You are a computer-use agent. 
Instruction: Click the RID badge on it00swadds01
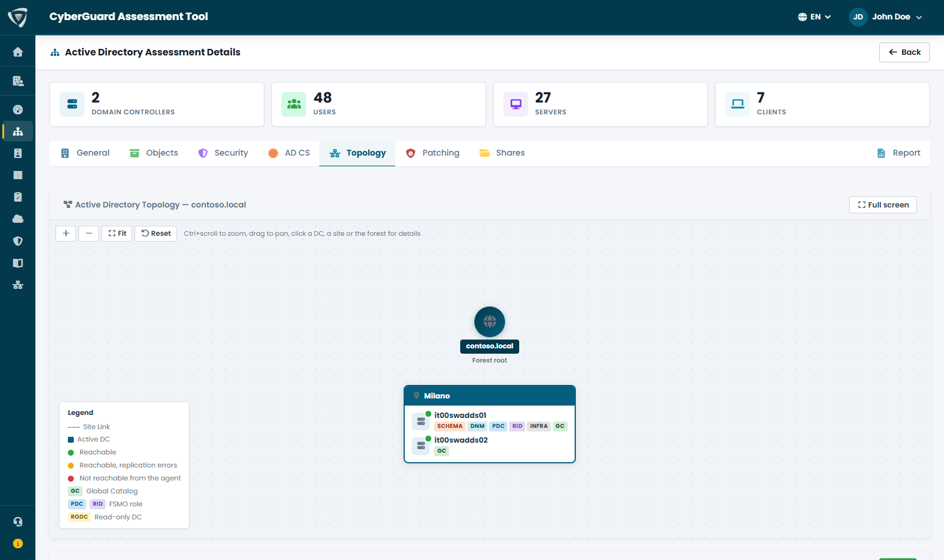[x=517, y=426]
